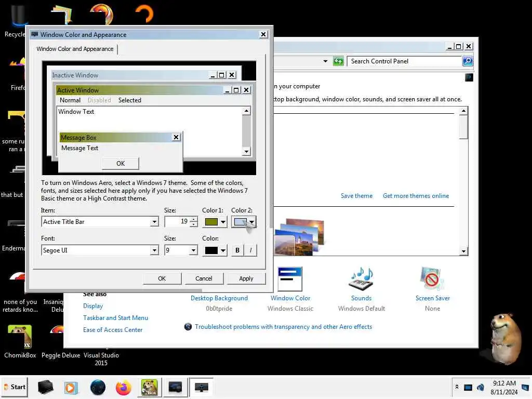This screenshot has height=399, width=532.
Task: Click the black font Color swatch
Action: (x=211, y=250)
